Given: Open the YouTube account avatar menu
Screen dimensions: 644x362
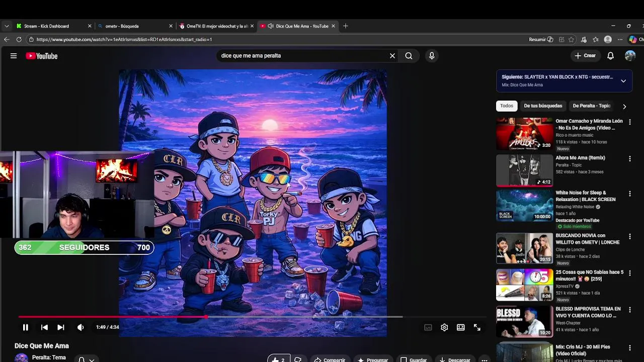Looking at the screenshot, I should pos(630,56).
